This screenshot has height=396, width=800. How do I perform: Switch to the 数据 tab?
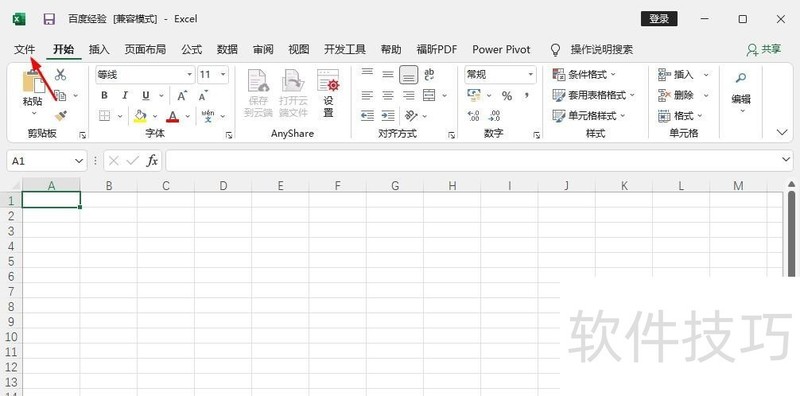coord(228,50)
